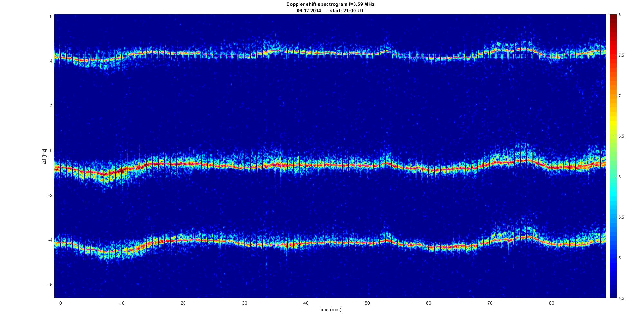This screenshot has height=320, width=644.
Task: Click the x-axis tick label '10'
Action: (x=122, y=303)
